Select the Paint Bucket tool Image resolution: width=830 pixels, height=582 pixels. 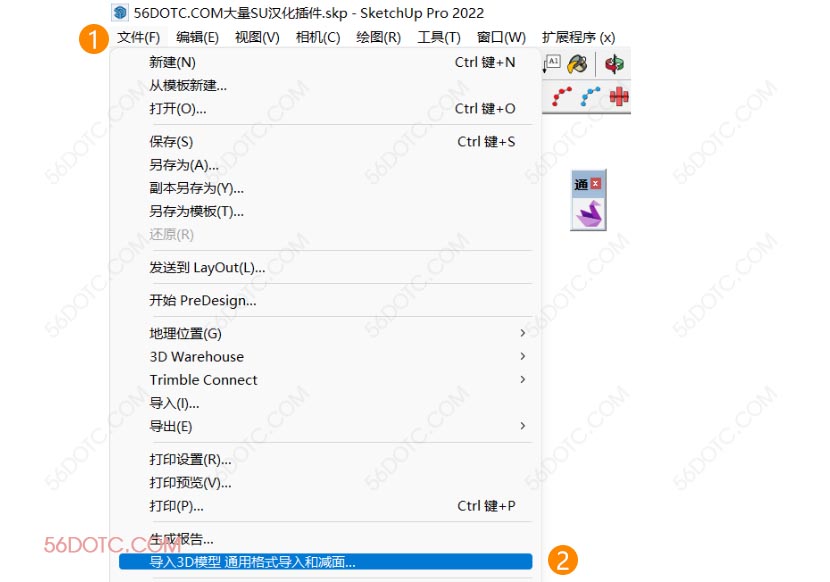(577, 64)
